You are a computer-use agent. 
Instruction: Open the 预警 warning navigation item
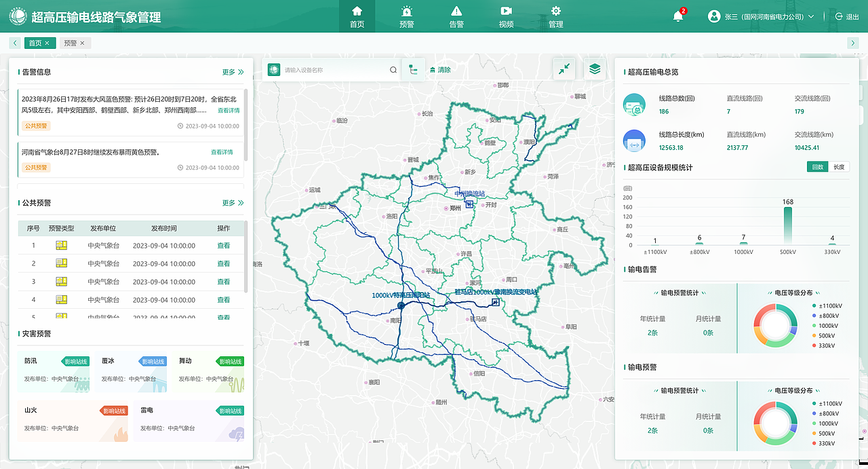pos(406,16)
